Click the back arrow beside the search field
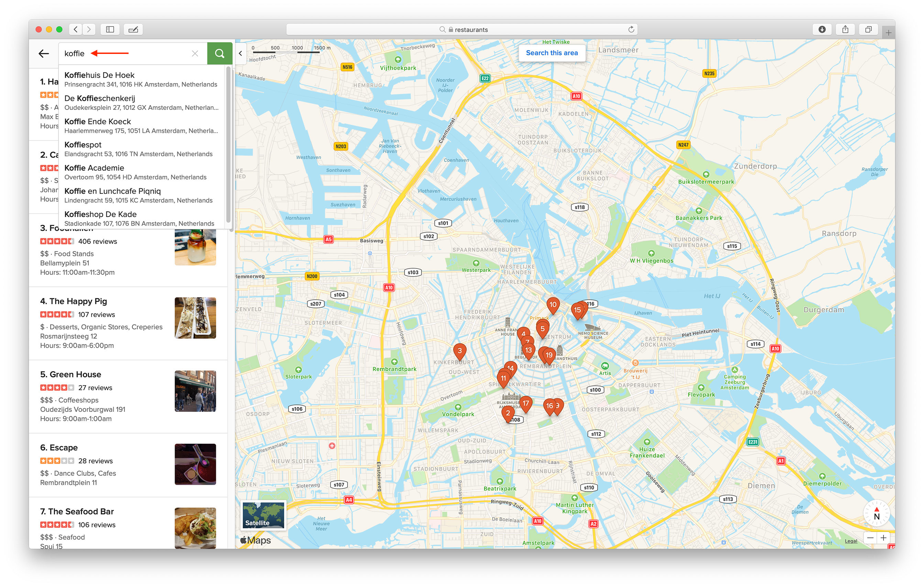Image resolution: width=924 pixels, height=587 pixels. tap(44, 53)
